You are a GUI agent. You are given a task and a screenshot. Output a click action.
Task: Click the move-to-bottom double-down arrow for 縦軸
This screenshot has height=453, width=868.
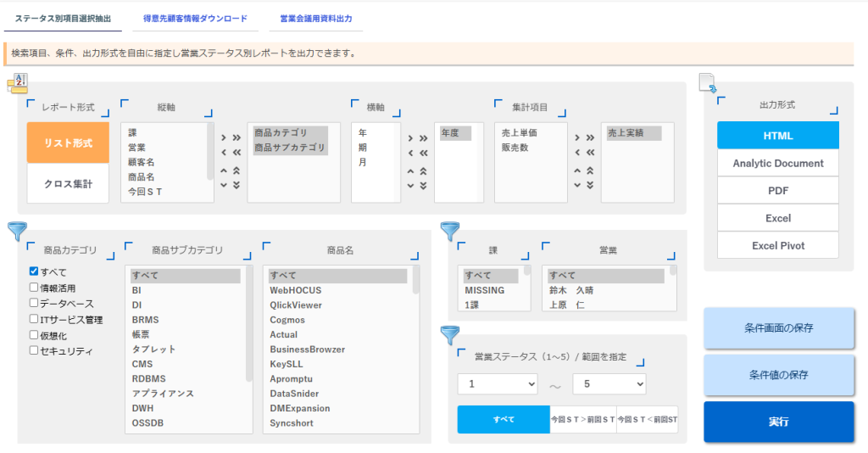pos(236,185)
